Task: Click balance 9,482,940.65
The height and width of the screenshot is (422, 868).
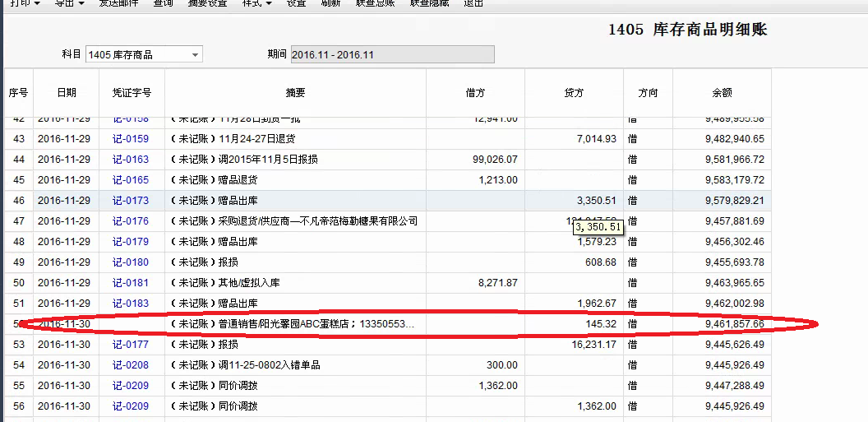Action: (x=735, y=139)
